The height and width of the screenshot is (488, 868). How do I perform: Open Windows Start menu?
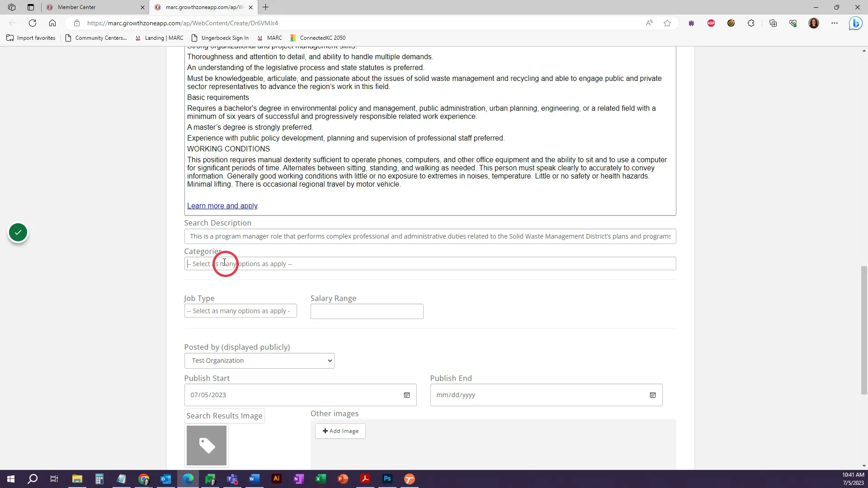coord(11,479)
